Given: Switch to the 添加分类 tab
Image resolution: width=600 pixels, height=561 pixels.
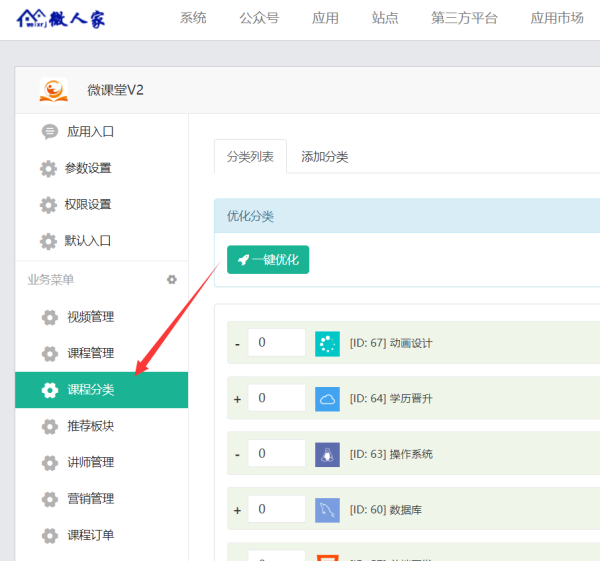Looking at the screenshot, I should (x=324, y=157).
